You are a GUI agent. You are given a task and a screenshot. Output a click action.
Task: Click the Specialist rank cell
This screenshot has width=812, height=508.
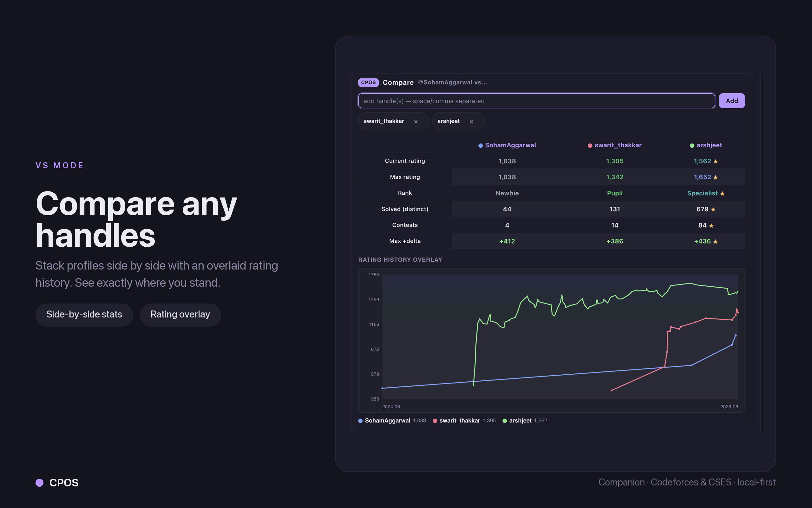(x=702, y=193)
